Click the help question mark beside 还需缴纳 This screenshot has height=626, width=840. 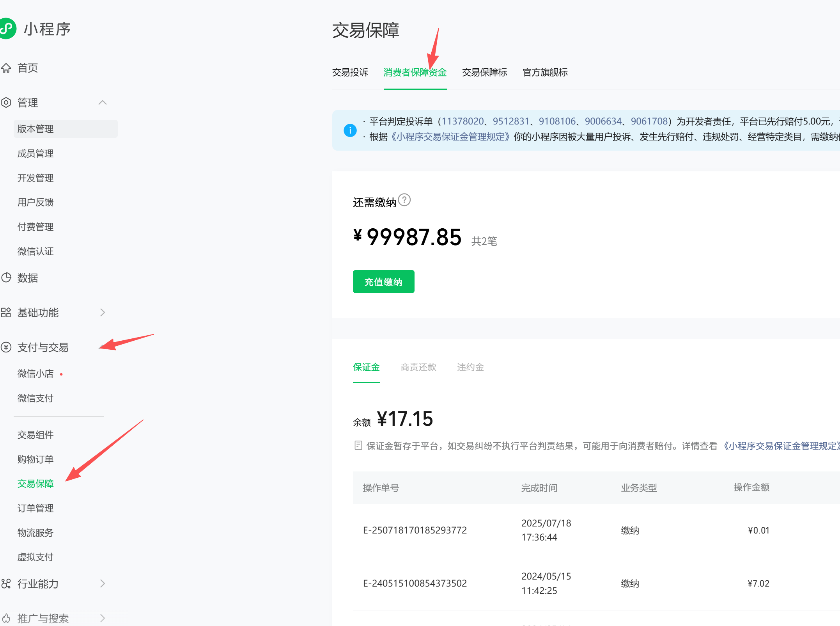point(404,200)
